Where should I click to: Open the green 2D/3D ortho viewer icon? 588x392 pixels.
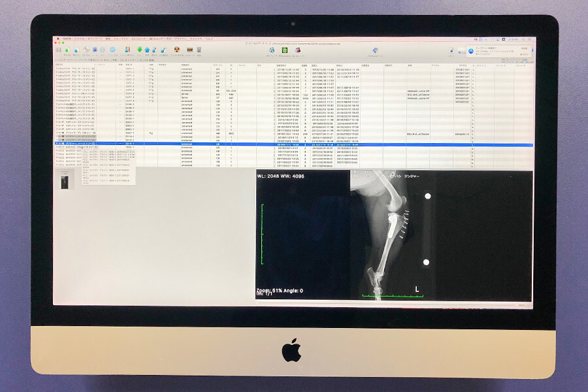point(286,50)
